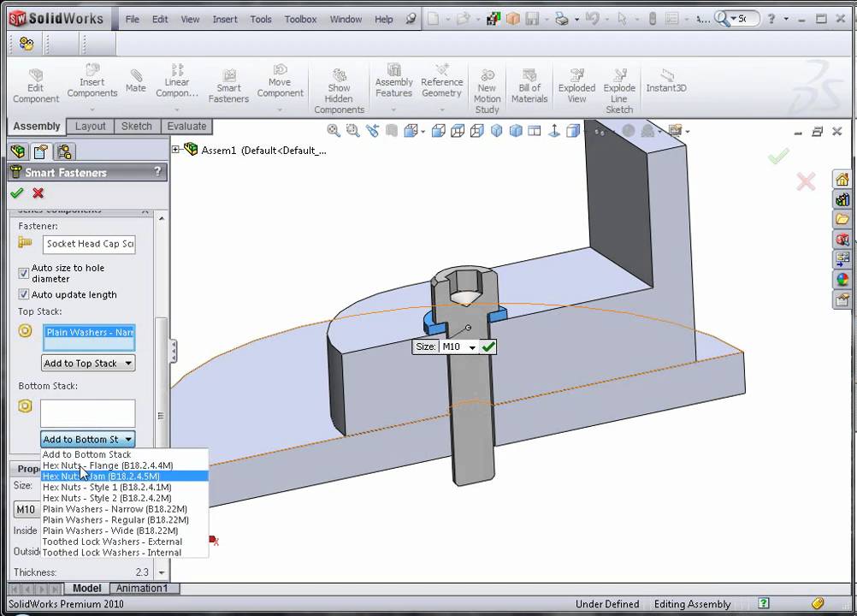Choose Toothed Lock Washers - Internal
The height and width of the screenshot is (616, 857).
[x=125, y=553]
